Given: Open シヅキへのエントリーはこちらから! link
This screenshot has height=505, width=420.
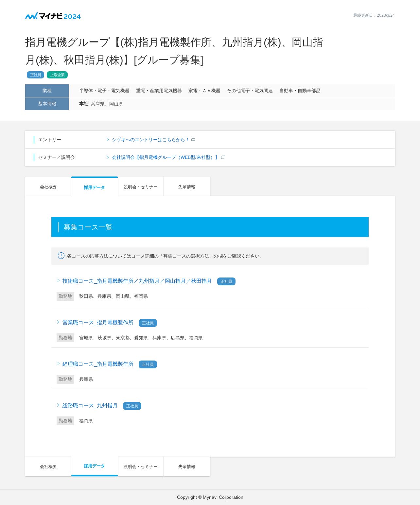Looking at the screenshot, I should 150,140.
